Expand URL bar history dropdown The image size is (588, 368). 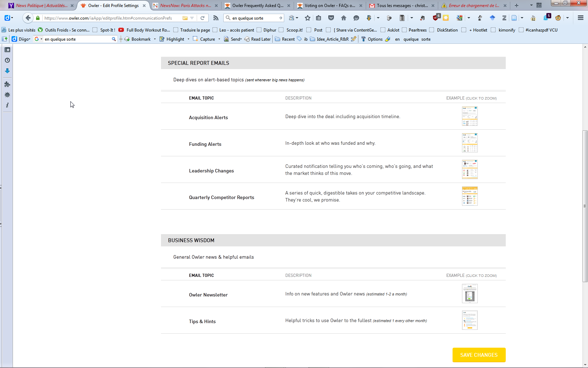click(x=192, y=18)
